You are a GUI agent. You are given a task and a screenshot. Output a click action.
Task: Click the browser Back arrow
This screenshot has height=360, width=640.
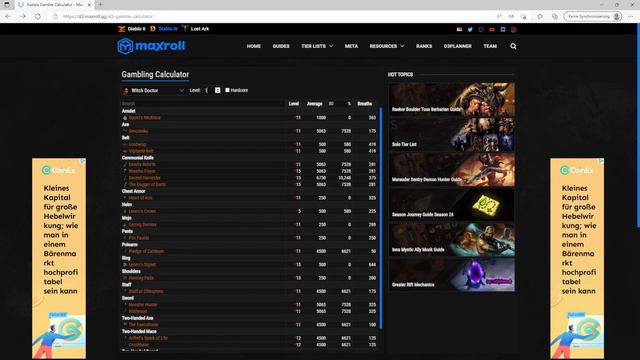[9, 16]
